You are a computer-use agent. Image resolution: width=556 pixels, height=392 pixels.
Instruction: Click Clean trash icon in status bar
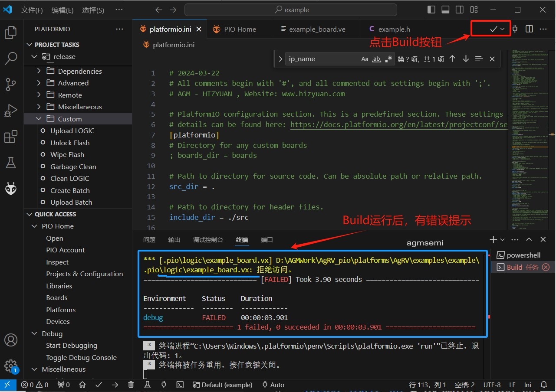click(131, 385)
